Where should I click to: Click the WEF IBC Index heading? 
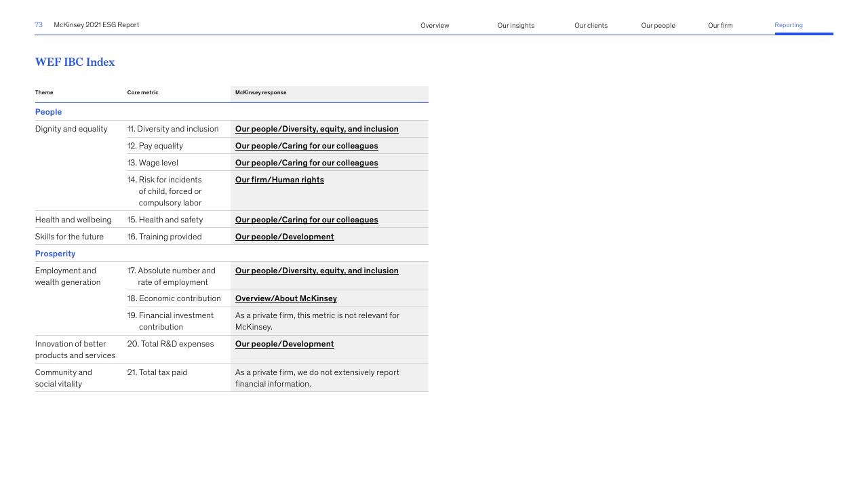point(75,62)
